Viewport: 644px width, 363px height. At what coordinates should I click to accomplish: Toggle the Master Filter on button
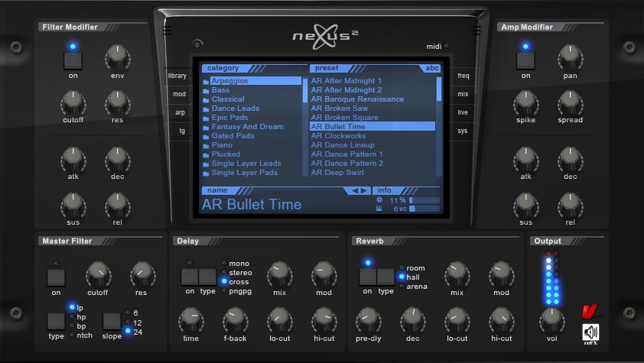(56, 277)
